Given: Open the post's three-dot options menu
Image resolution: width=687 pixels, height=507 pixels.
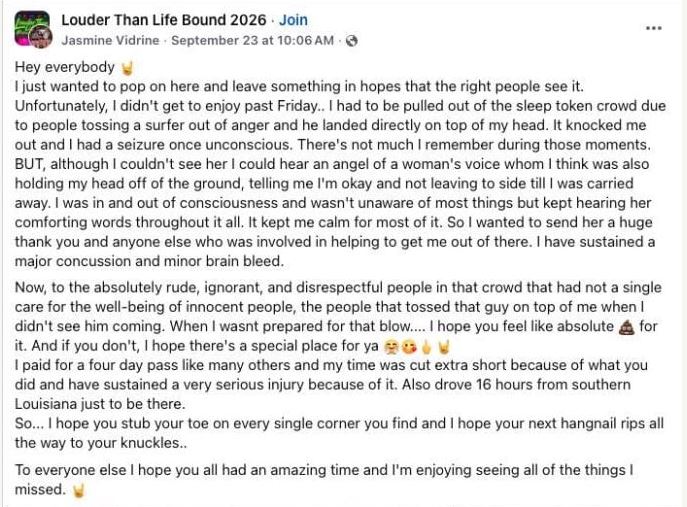Looking at the screenshot, I should click(654, 28).
